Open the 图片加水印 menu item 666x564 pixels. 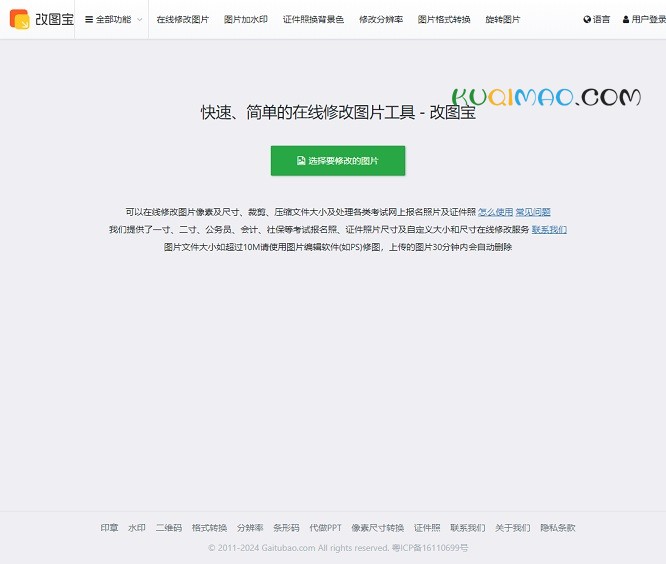pos(246,20)
